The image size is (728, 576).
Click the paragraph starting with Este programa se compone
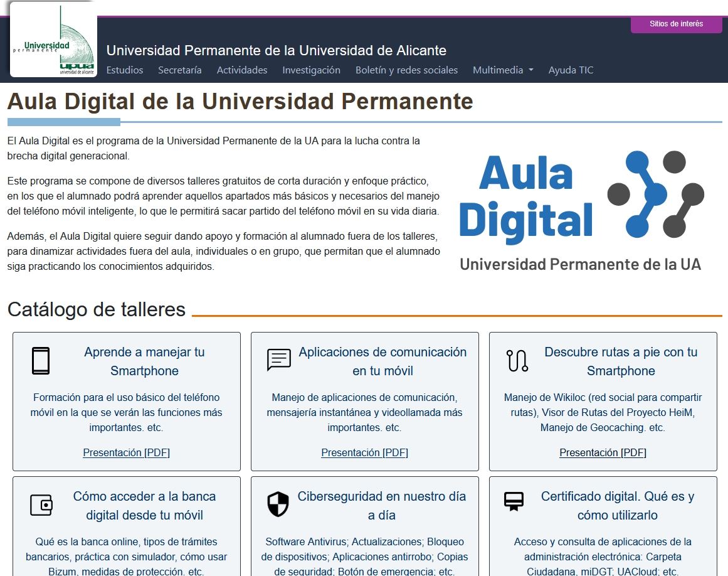tap(223, 196)
